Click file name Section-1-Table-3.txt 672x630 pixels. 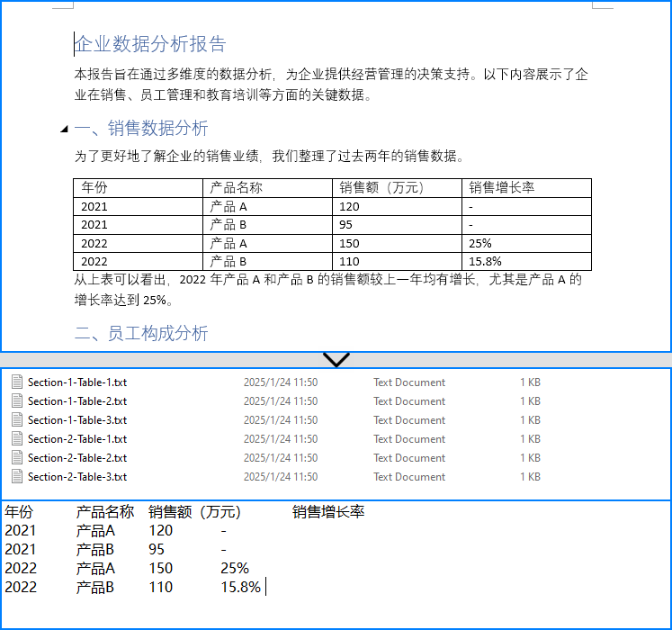click(x=77, y=420)
